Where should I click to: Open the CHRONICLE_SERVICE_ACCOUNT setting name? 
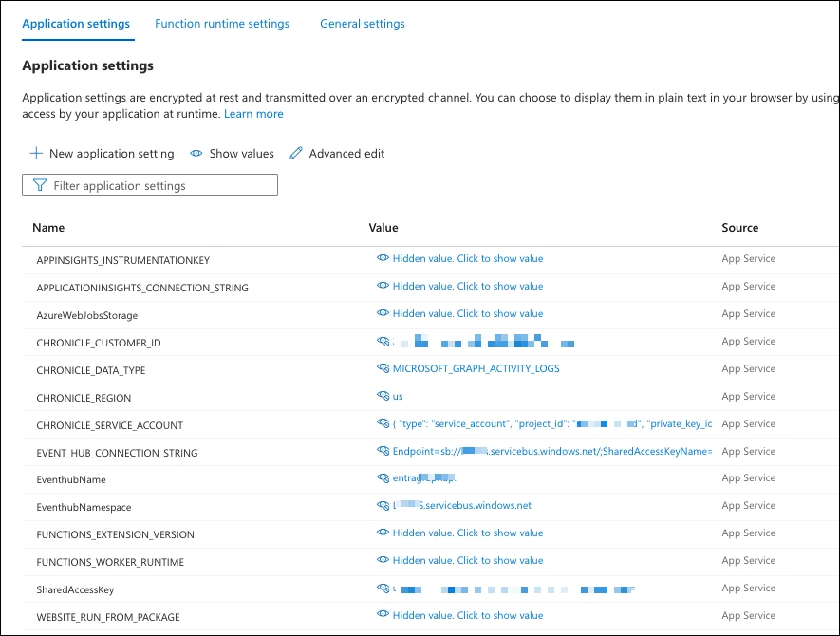coord(110,425)
